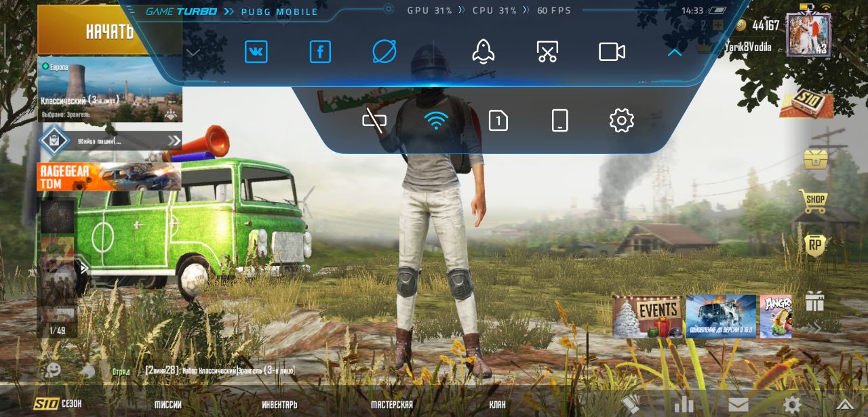Take a screenshot with the scissors icon
The width and height of the screenshot is (868, 417).
tap(547, 52)
